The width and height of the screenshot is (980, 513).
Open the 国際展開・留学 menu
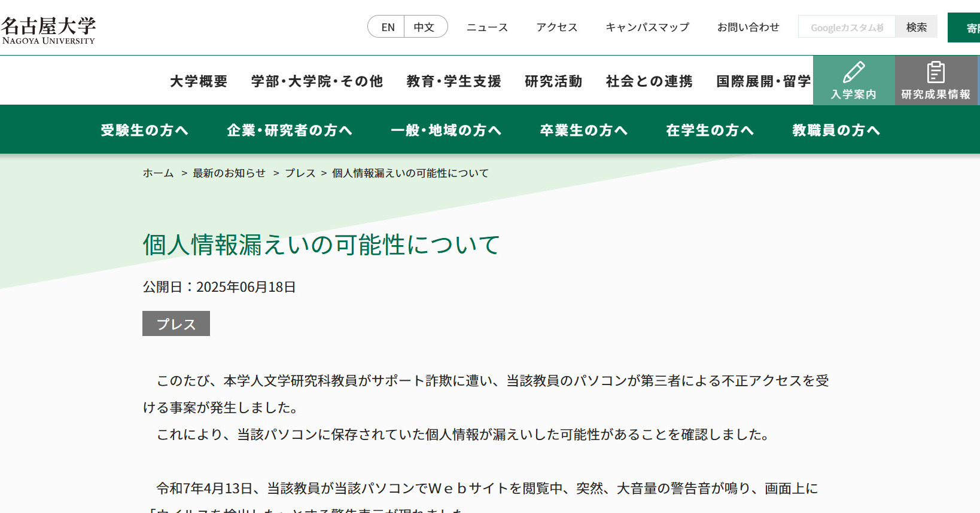pyautogui.click(x=763, y=81)
